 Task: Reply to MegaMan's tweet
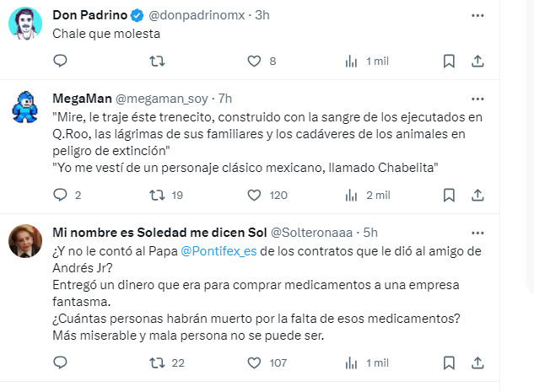click(60, 195)
